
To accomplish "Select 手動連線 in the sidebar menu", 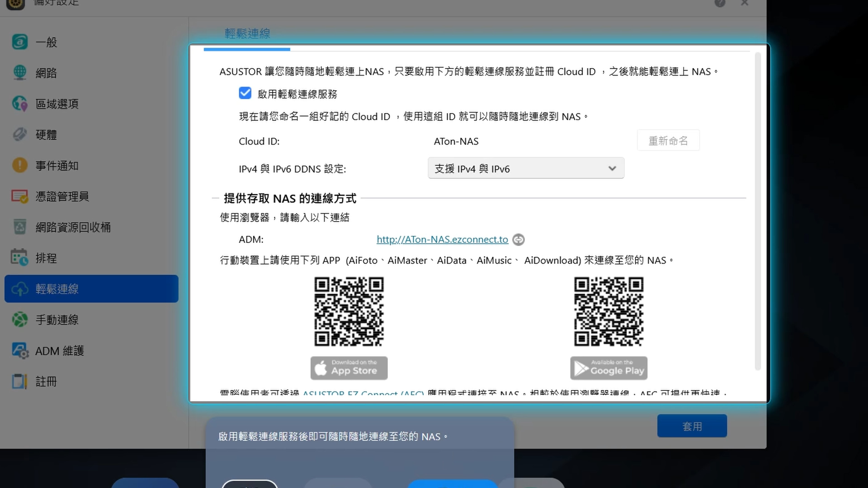I will pos(57,320).
